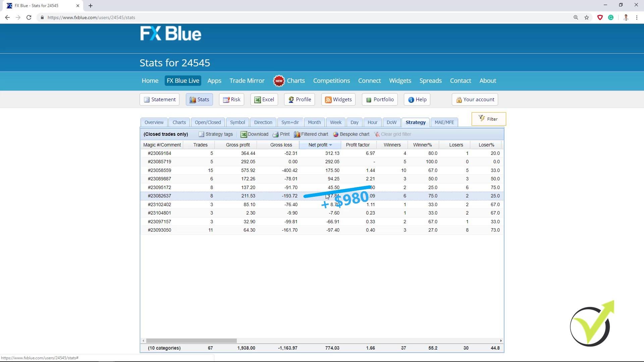The height and width of the screenshot is (362, 644).
Task: Click the Help info button
Action: [417, 100]
